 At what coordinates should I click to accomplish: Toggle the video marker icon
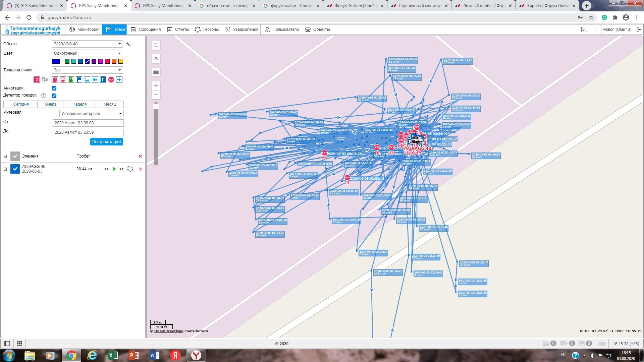[x=95, y=79]
